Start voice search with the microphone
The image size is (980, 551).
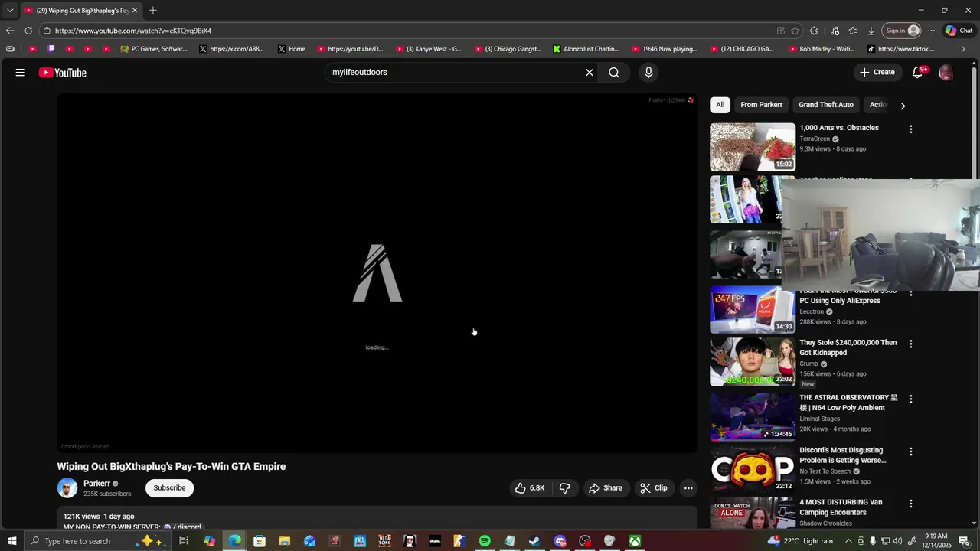coord(648,73)
